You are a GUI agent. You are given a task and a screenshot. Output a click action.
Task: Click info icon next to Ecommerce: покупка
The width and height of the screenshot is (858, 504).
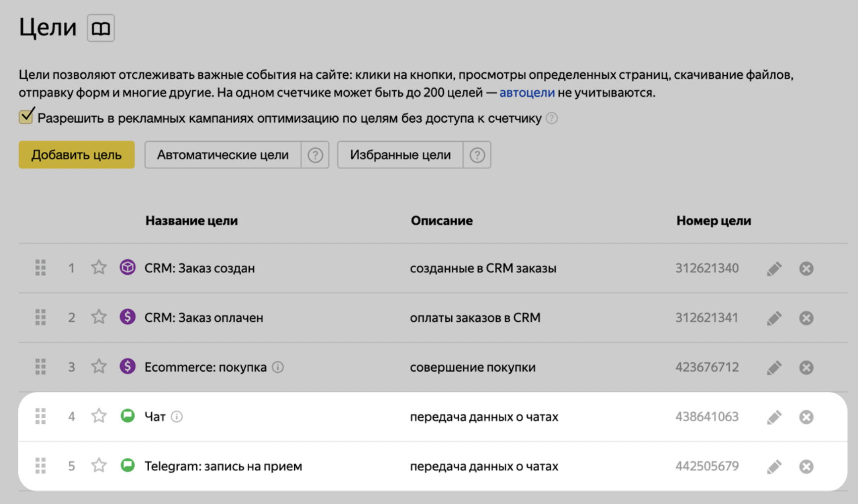coord(278,367)
